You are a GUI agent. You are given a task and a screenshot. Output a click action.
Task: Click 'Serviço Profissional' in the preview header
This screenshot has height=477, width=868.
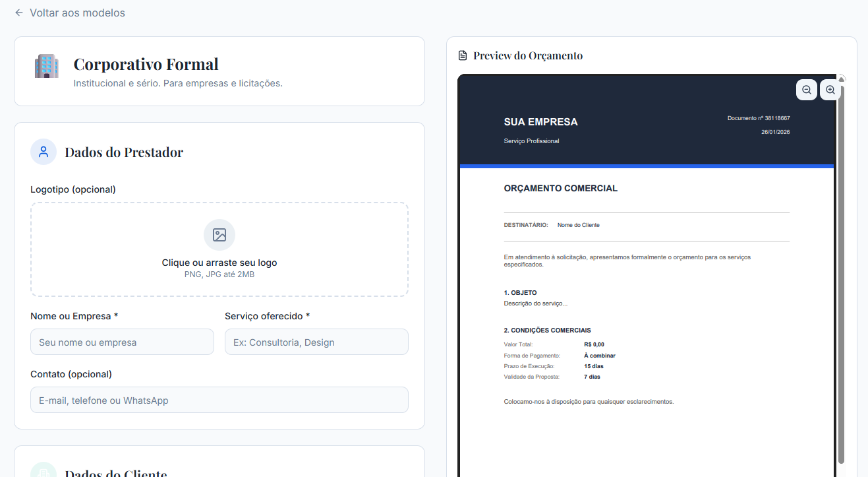point(532,141)
